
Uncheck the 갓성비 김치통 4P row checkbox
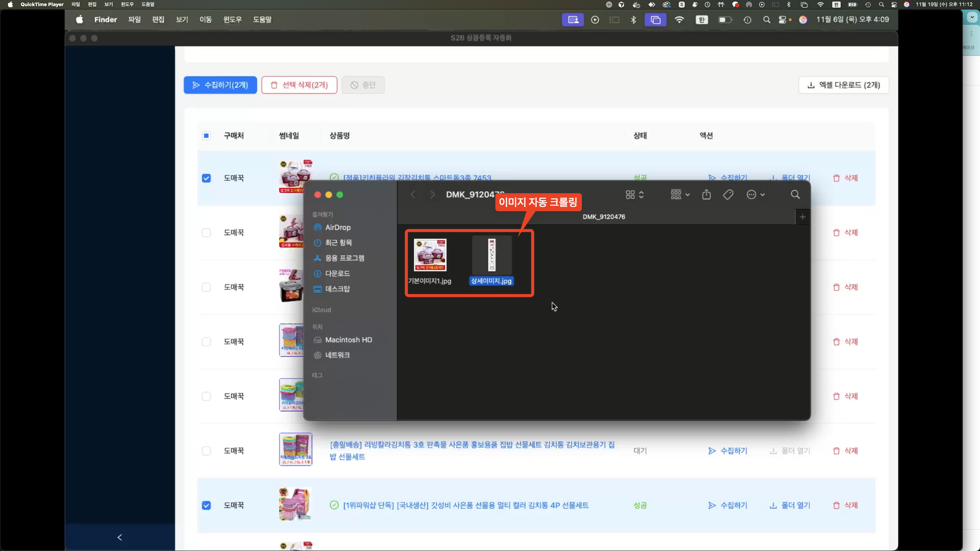[206, 505]
